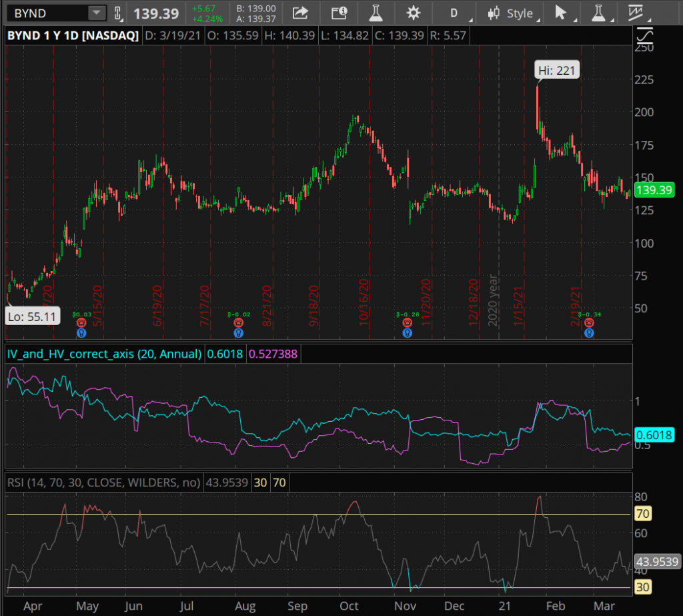The height and width of the screenshot is (616, 683).
Task: Click the magenta 0.527388 study value
Action: tap(273, 354)
